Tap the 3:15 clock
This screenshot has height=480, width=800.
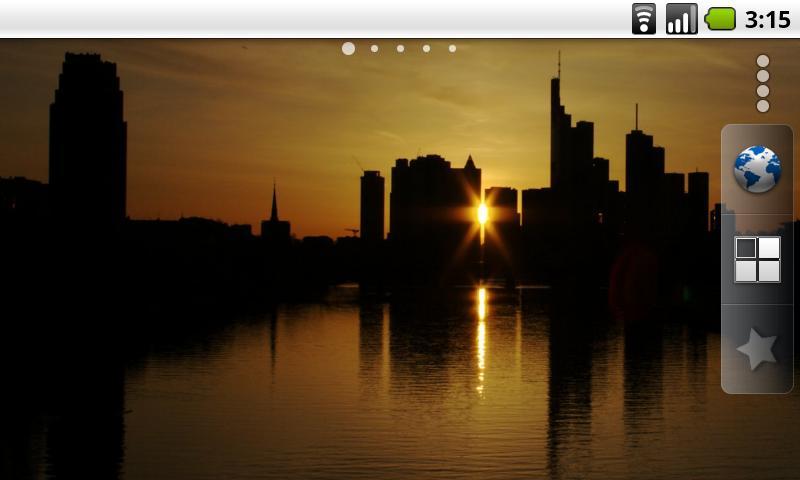[767, 20]
